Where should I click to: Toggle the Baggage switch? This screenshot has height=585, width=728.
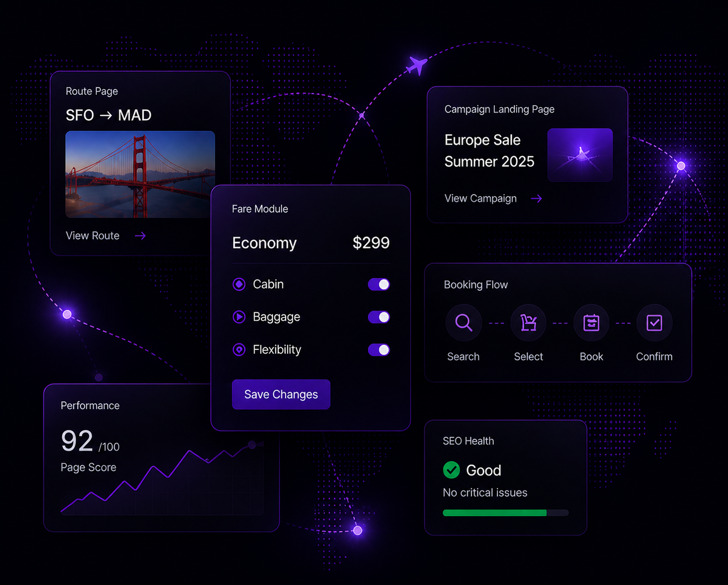[379, 317]
